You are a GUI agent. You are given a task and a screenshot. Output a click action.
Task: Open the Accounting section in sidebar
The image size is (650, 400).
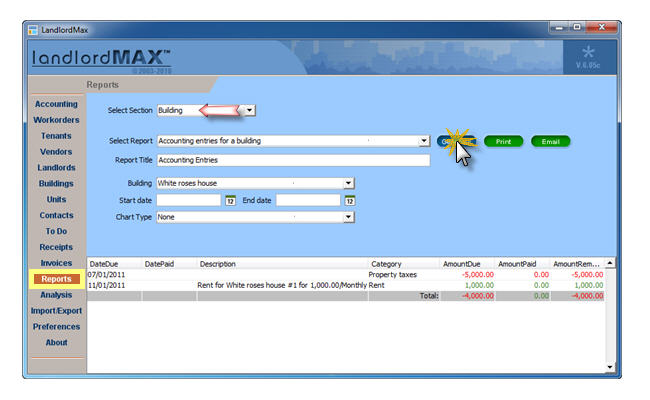(56, 104)
